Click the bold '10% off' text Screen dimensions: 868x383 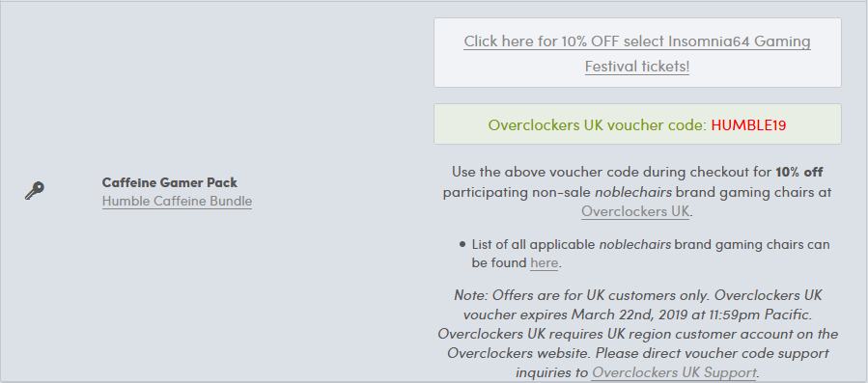pos(798,172)
